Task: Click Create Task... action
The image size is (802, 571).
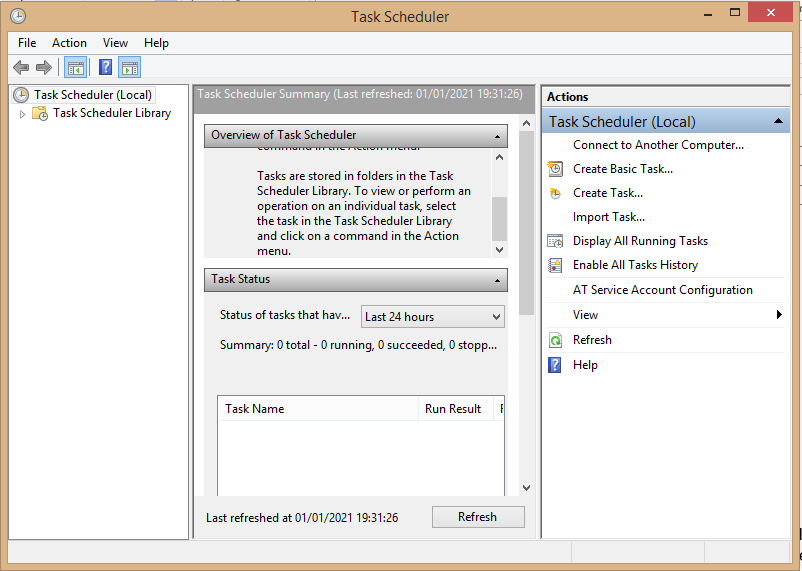Action: (608, 193)
